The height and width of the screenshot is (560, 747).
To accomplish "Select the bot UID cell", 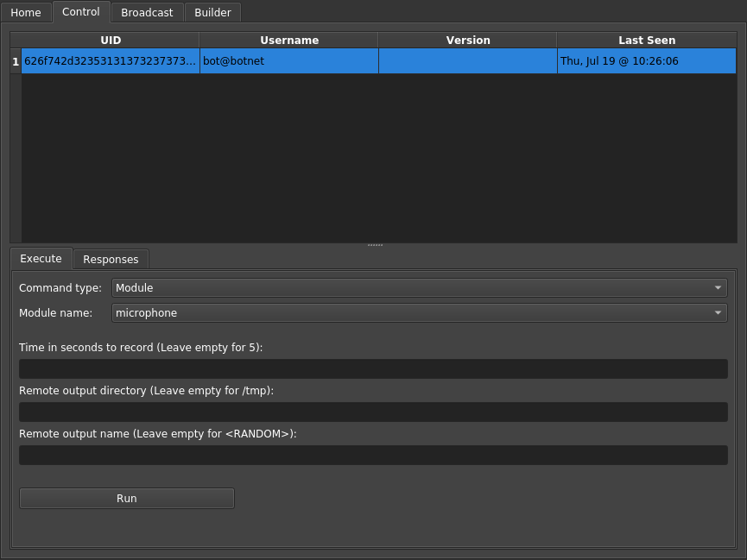I will click(111, 61).
